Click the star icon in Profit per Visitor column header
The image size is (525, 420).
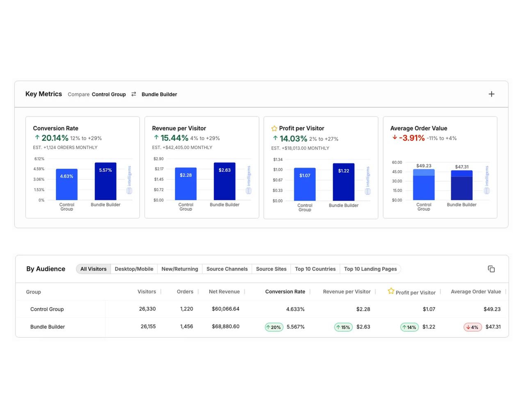pos(391,291)
